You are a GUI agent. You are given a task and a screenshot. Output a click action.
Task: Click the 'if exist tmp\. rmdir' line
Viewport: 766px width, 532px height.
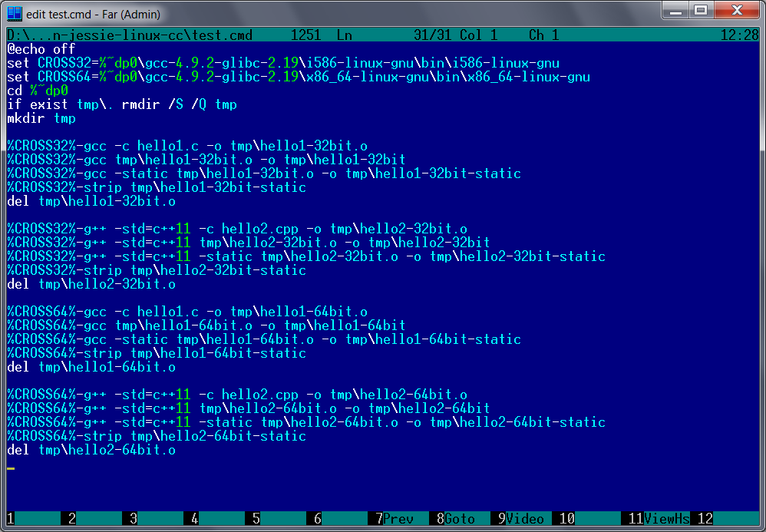pyautogui.click(x=122, y=104)
